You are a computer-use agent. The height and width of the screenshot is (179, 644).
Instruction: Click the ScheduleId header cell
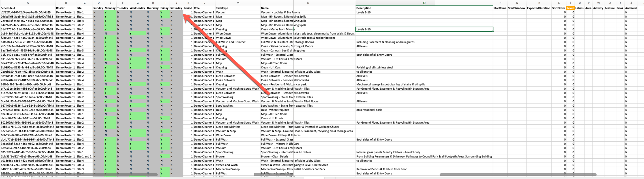[x=8, y=8]
